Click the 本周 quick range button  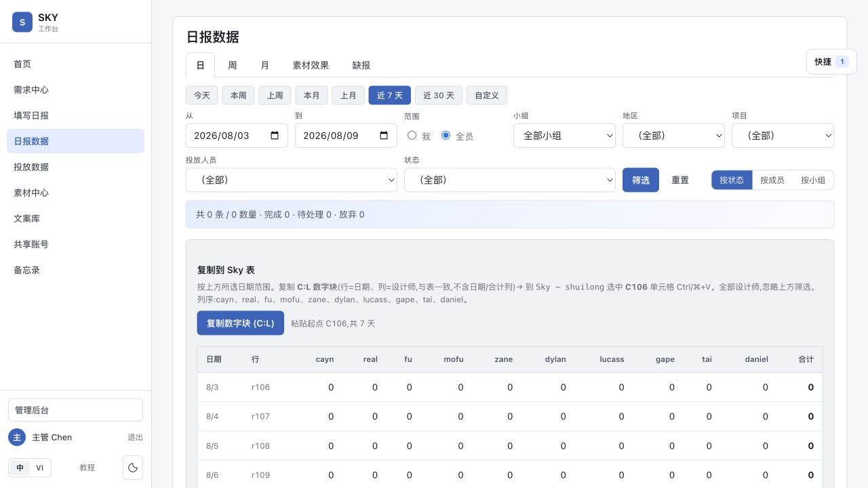pos(239,96)
